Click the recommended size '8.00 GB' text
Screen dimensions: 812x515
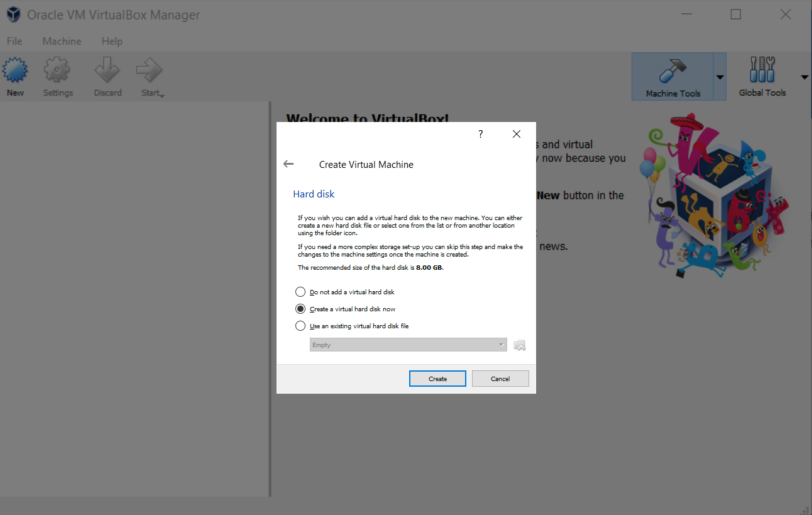[429, 267]
